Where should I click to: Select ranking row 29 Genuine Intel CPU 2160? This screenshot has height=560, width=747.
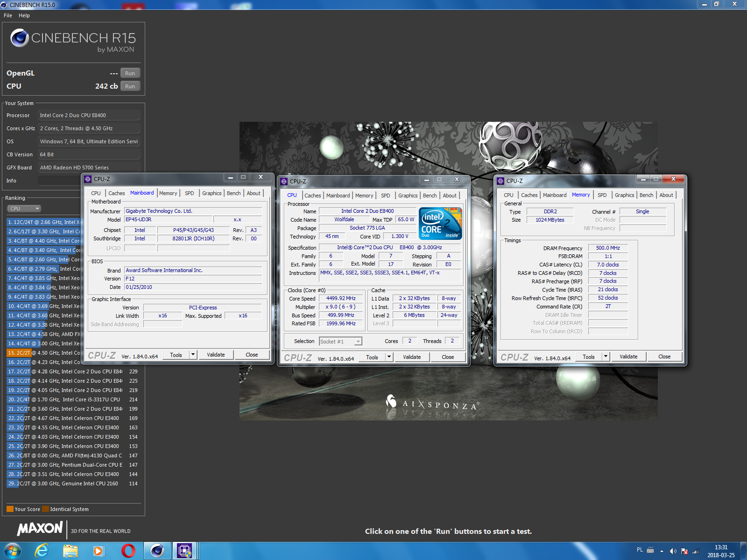point(73,483)
